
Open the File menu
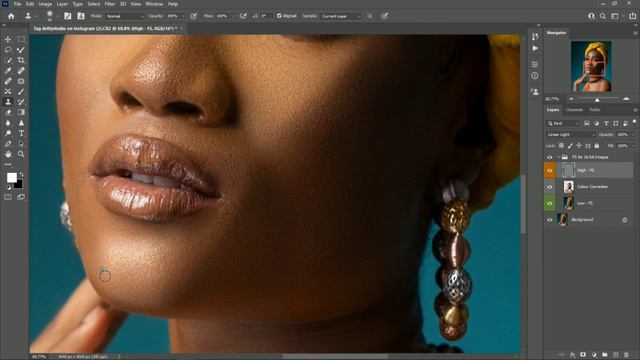(17, 4)
